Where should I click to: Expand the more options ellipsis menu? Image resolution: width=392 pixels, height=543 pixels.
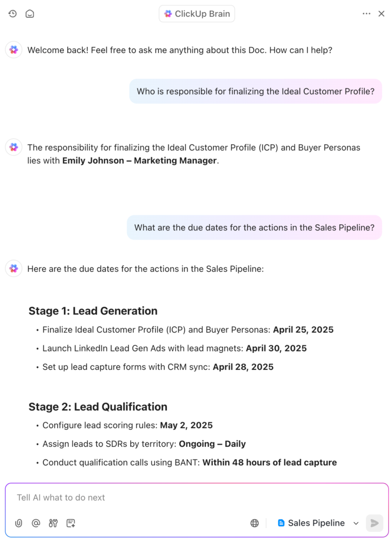tap(366, 13)
